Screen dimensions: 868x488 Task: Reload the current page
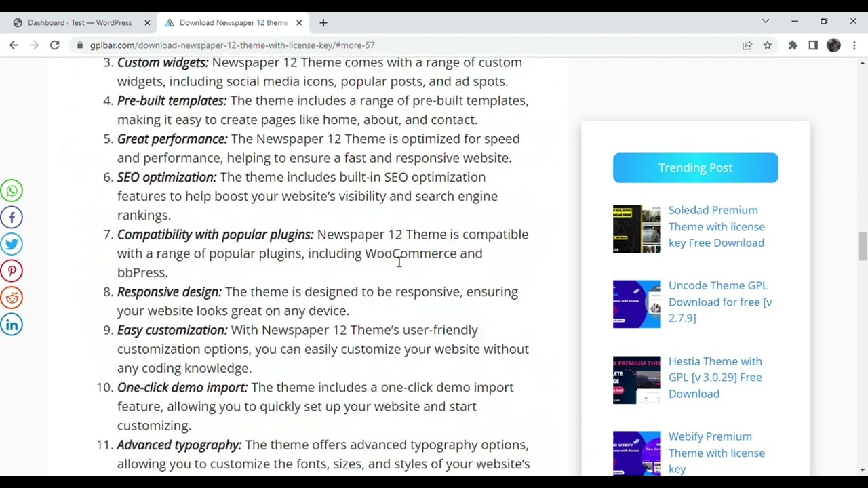[55, 45]
